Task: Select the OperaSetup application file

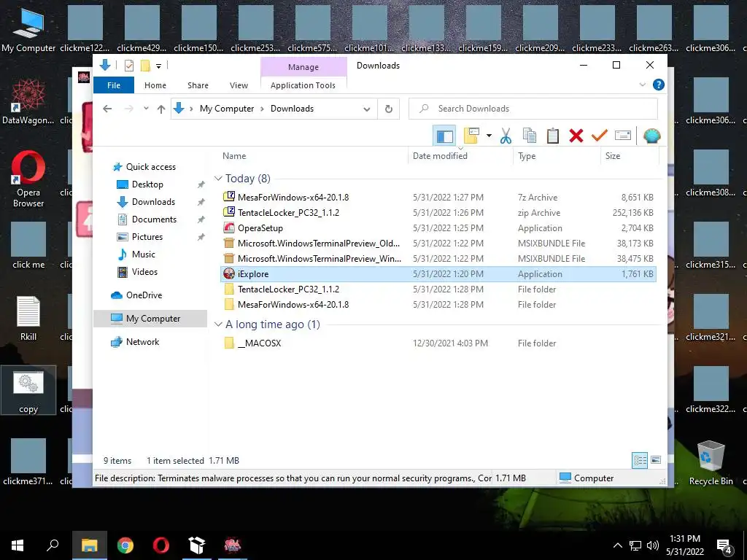Action: click(x=438, y=228)
